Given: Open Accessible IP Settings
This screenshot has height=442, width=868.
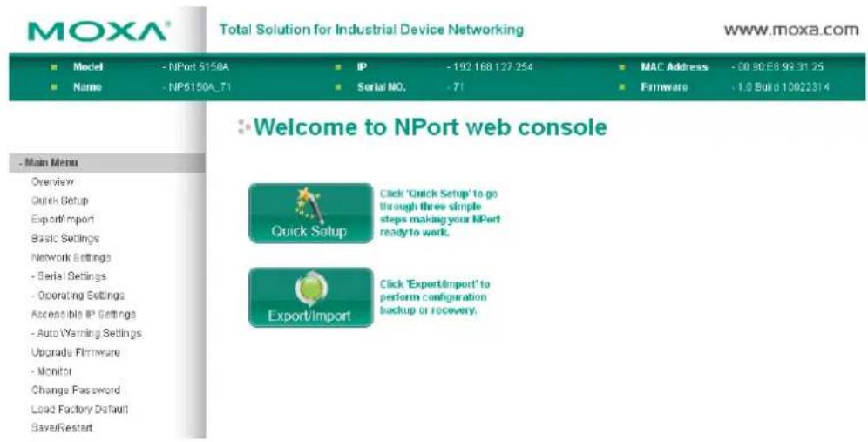Looking at the screenshot, I should pos(84,314).
